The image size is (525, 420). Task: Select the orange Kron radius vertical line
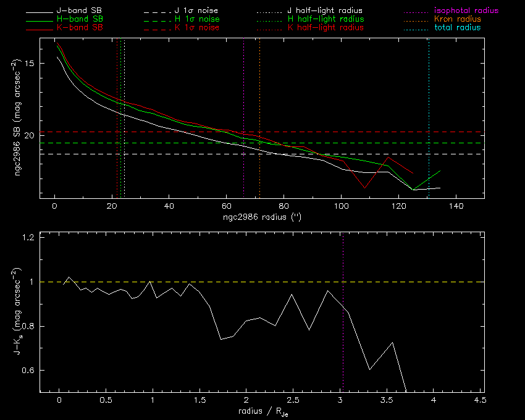[x=259, y=93]
